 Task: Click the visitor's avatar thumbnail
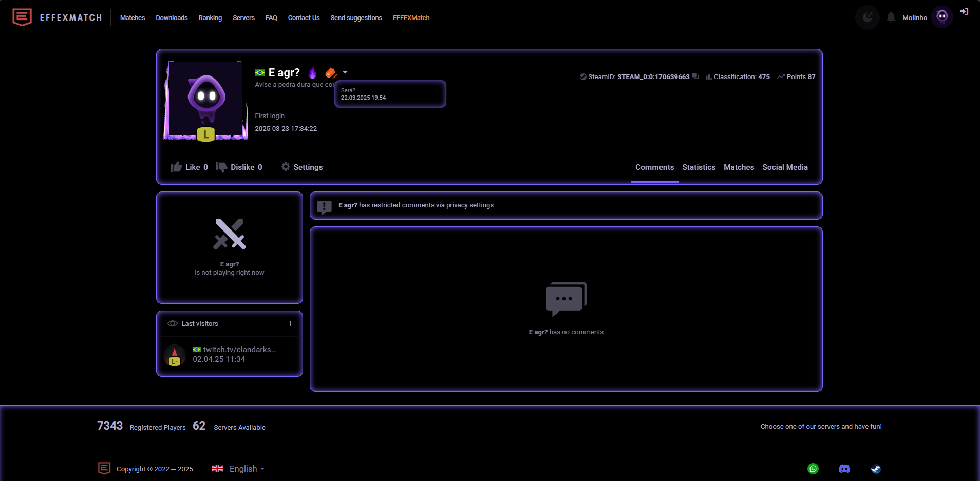tap(175, 355)
